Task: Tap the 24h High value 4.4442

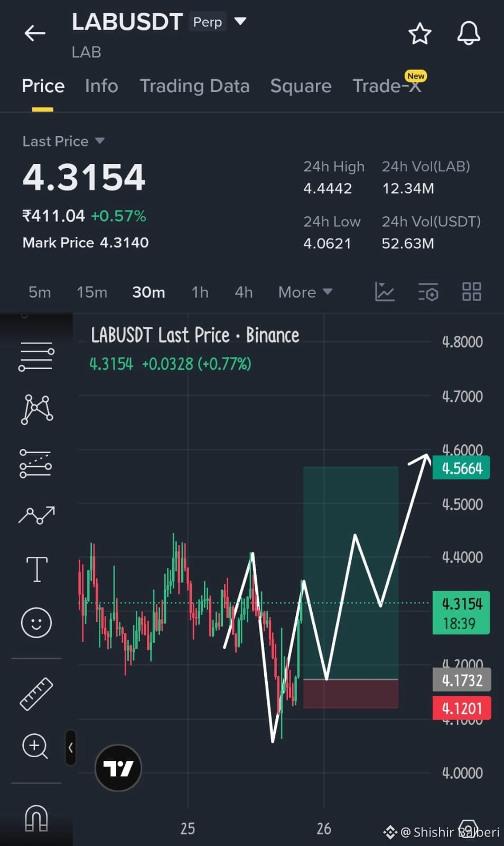Action: (x=328, y=188)
